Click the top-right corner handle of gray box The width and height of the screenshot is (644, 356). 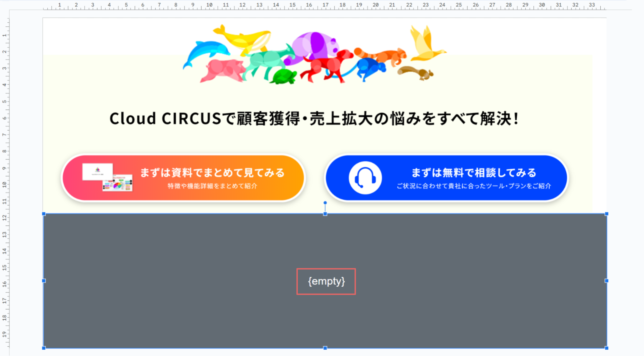point(607,214)
